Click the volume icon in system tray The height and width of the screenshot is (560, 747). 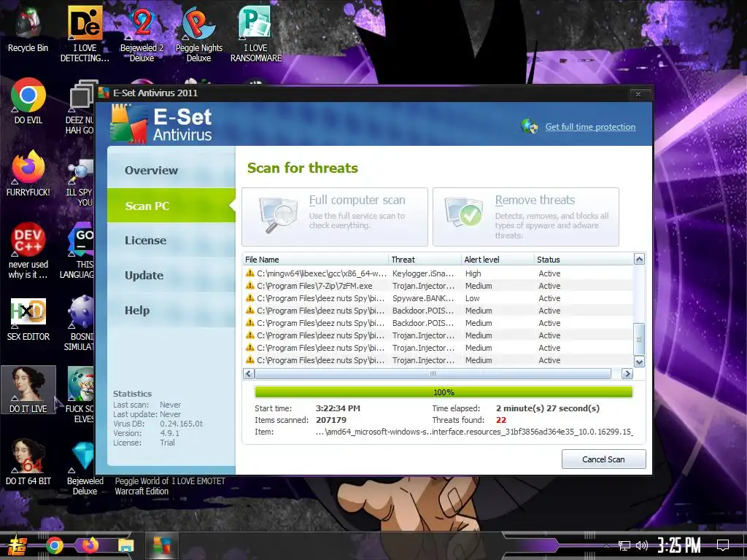click(642, 545)
